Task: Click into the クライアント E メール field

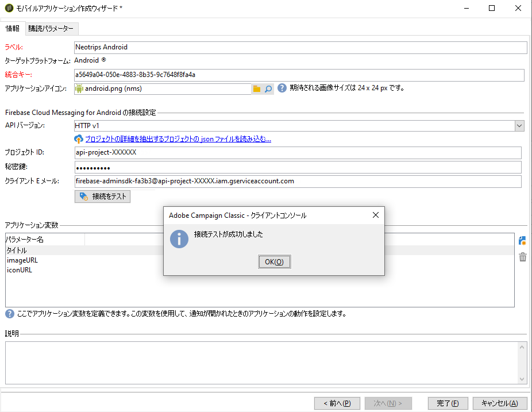Action: pyautogui.click(x=298, y=181)
